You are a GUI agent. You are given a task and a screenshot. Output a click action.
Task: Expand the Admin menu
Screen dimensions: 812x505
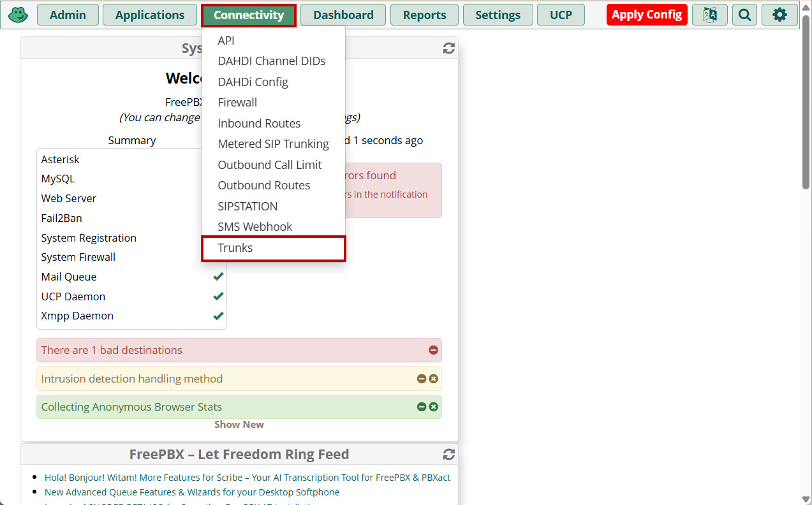click(x=68, y=15)
